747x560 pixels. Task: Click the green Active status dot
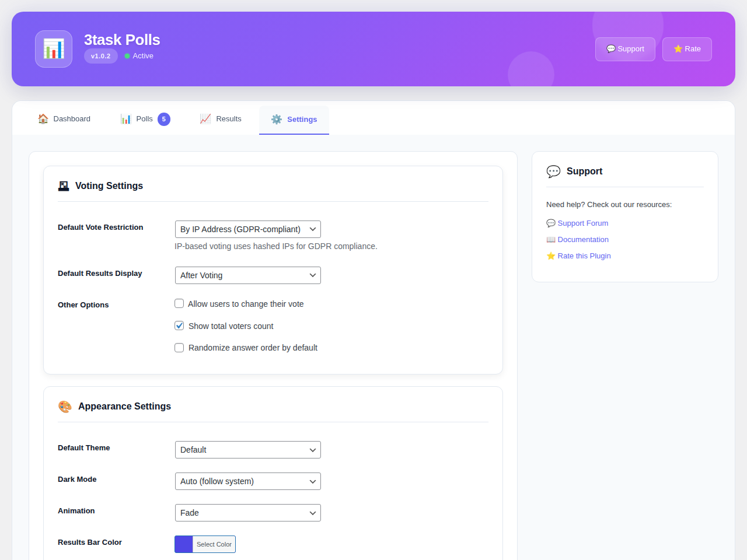127,56
